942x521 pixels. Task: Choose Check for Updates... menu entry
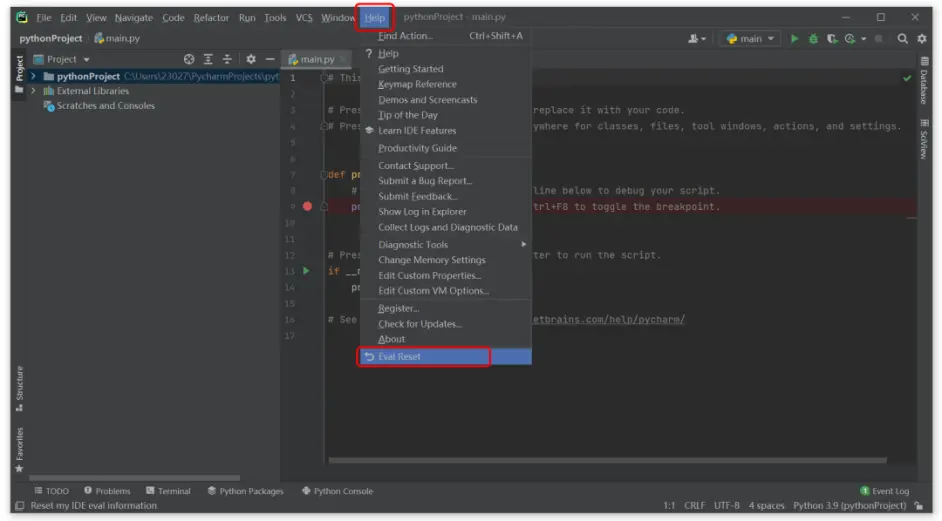click(446, 324)
